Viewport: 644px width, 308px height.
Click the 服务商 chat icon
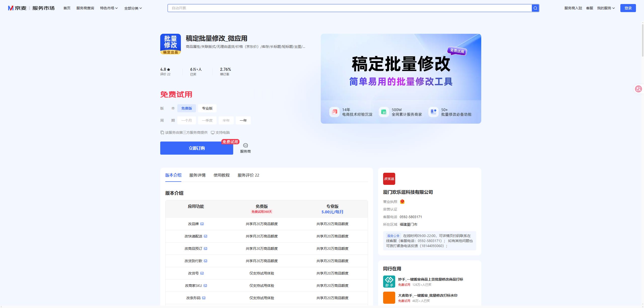pyautogui.click(x=245, y=145)
